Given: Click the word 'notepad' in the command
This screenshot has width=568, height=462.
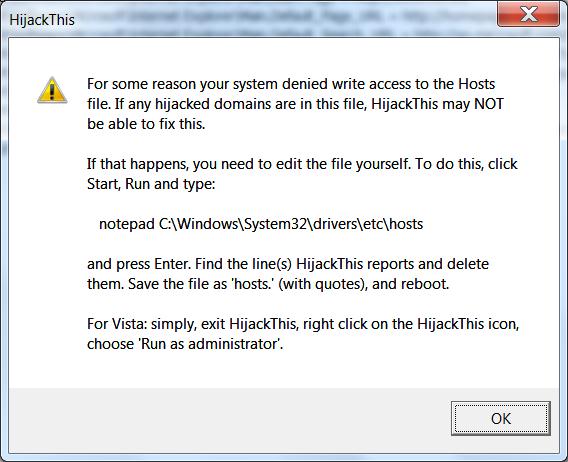Looking at the screenshot, I should (127, 225).
